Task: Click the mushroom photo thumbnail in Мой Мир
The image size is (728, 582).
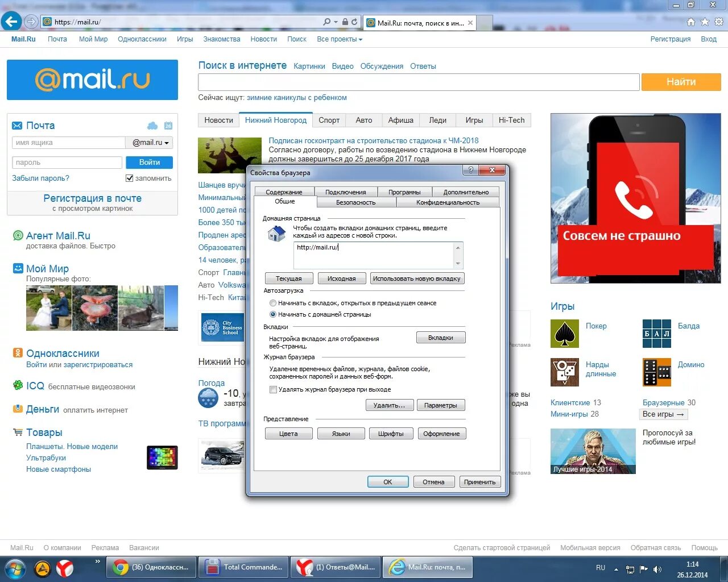Action: [x=95, y=308]
